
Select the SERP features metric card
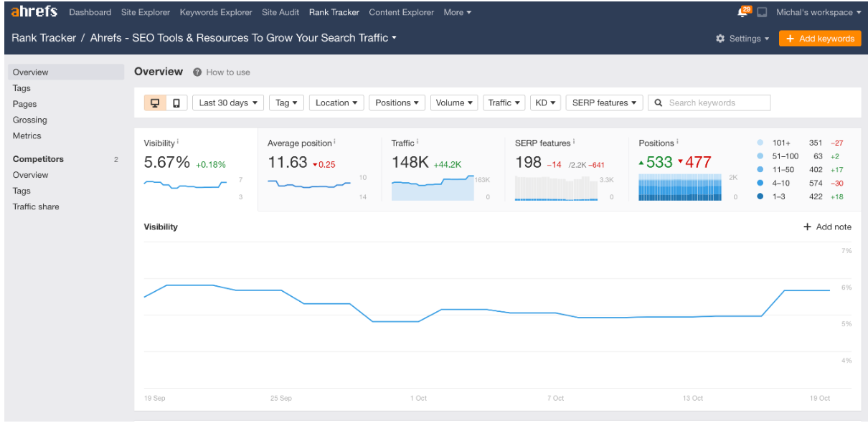566,170
